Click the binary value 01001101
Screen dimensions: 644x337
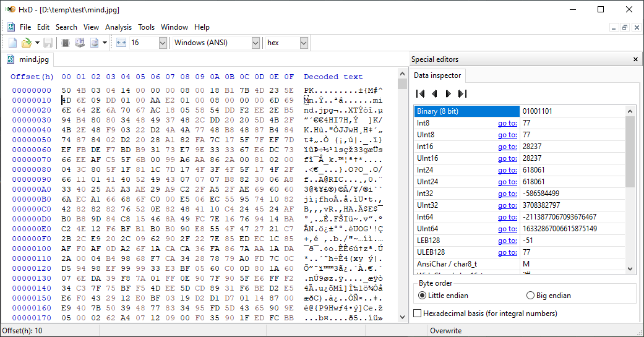tap(537, 111)
